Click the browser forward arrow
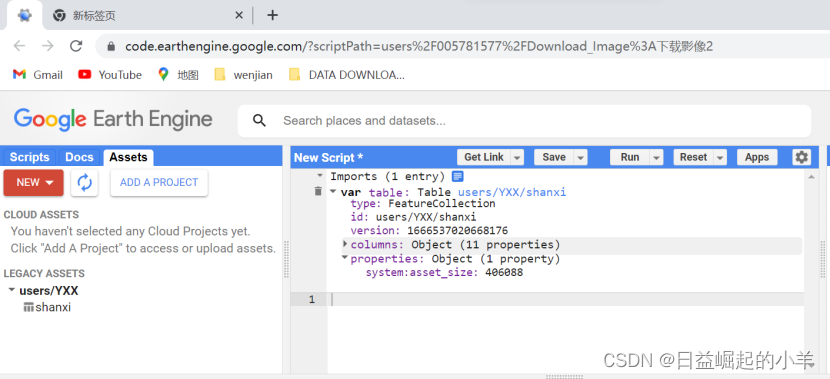This screenshot has height=379, width=830. 48,46
